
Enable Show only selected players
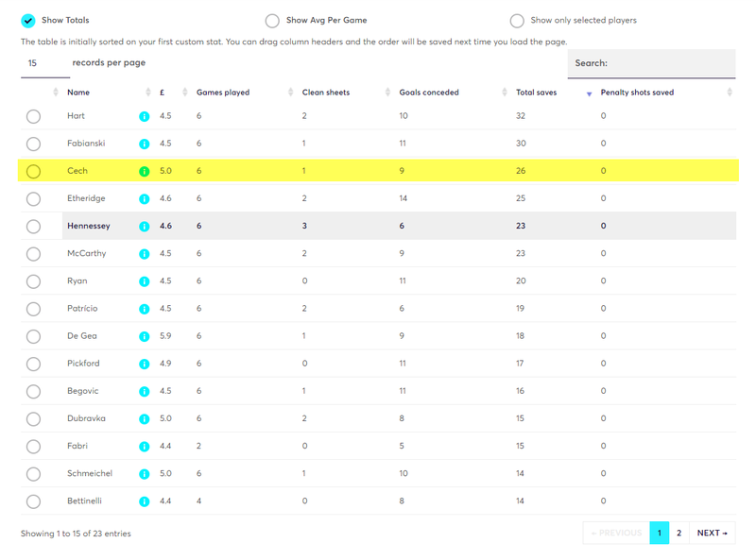coord(517,21)
